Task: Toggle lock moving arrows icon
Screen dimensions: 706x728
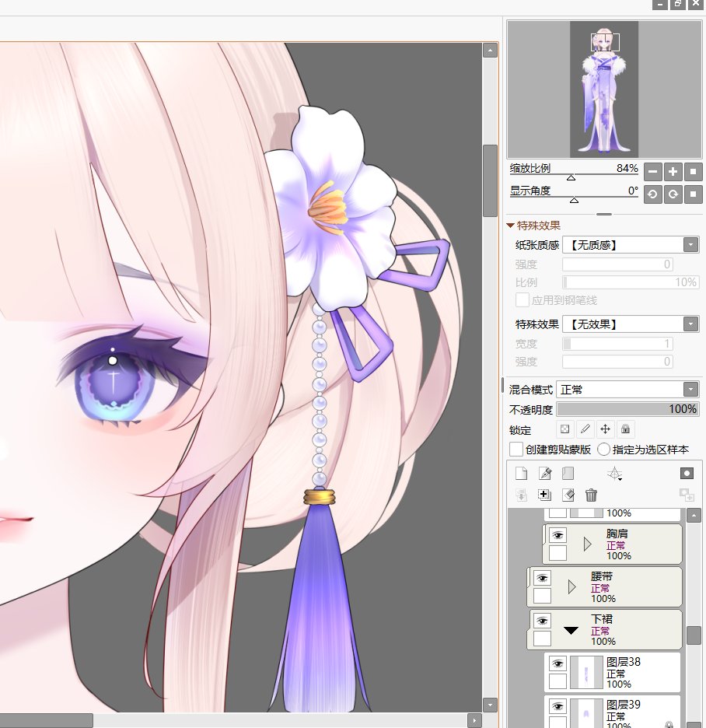Action: [605, 429]
